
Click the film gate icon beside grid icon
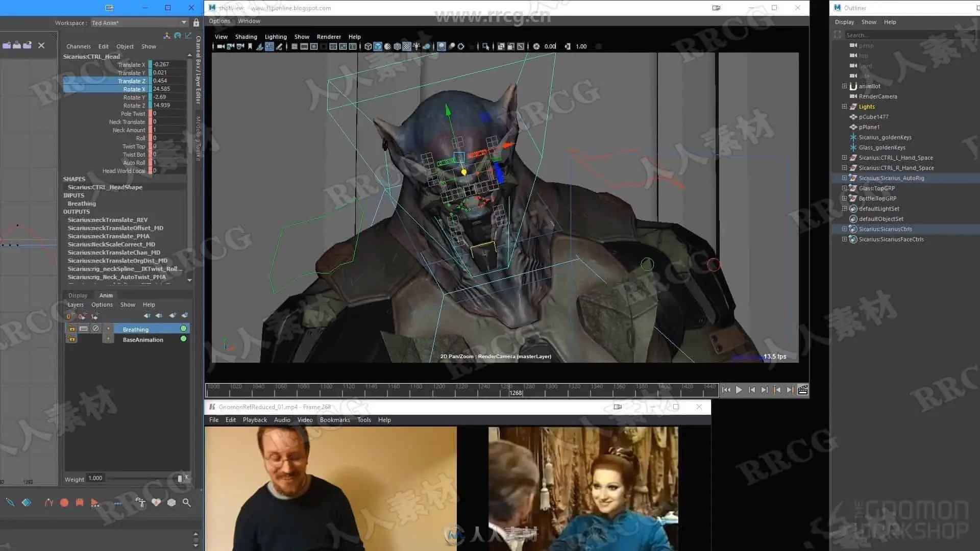tap(304, 46)
